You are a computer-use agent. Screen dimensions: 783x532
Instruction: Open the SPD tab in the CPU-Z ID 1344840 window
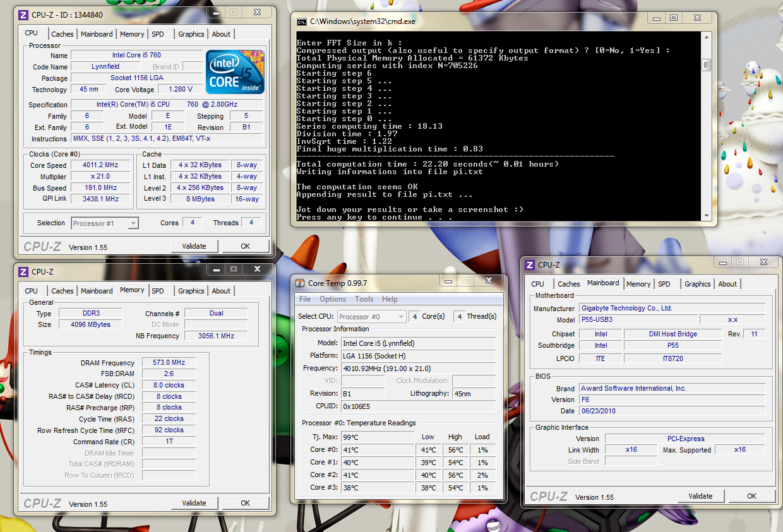click(158, 34)
